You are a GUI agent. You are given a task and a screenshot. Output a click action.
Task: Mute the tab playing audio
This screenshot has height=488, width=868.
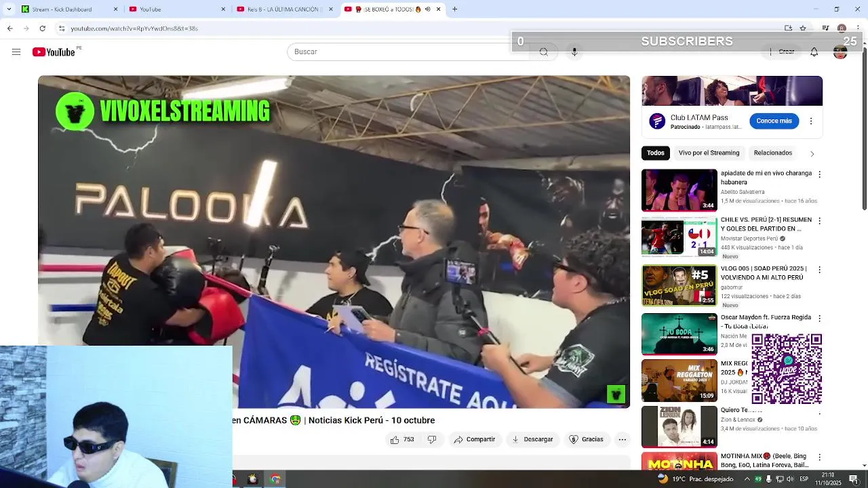click(x=427, y=9)
